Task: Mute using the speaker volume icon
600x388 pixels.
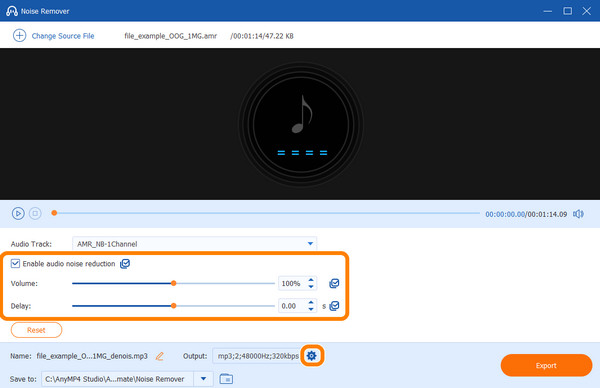Action: pos(578,214)
